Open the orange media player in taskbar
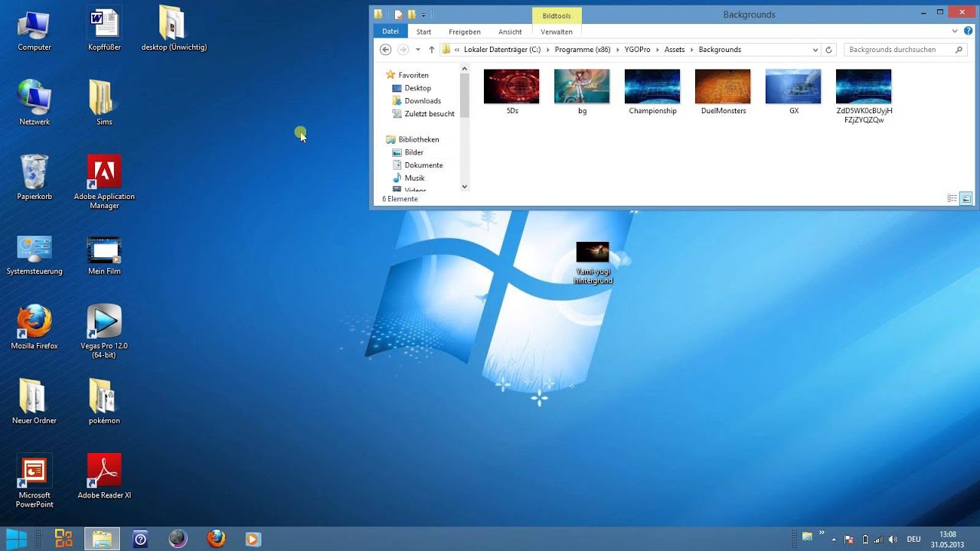This screenshot has height=551, width=980. coord(253,539)
